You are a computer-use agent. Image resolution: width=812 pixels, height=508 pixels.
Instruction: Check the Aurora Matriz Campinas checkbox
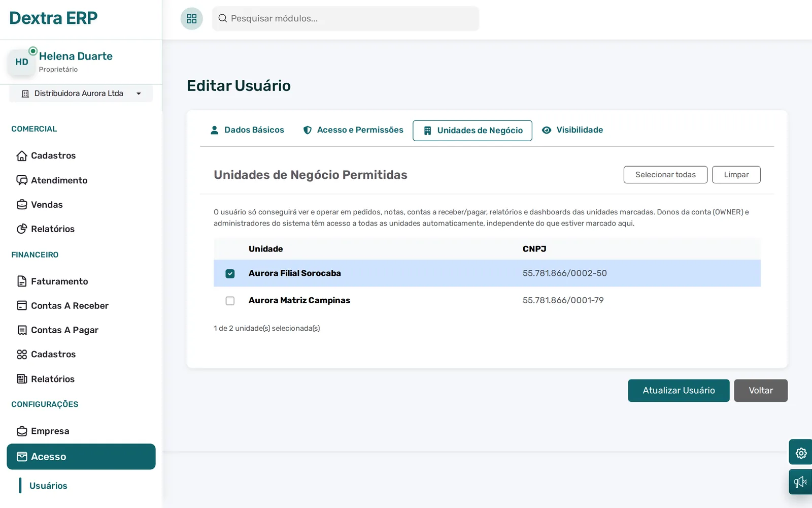230,301
